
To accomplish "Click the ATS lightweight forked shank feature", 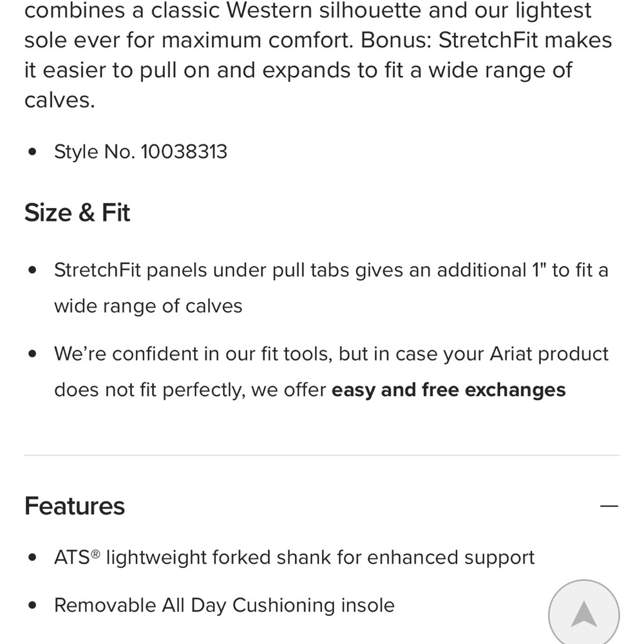I will click(294, 558).
